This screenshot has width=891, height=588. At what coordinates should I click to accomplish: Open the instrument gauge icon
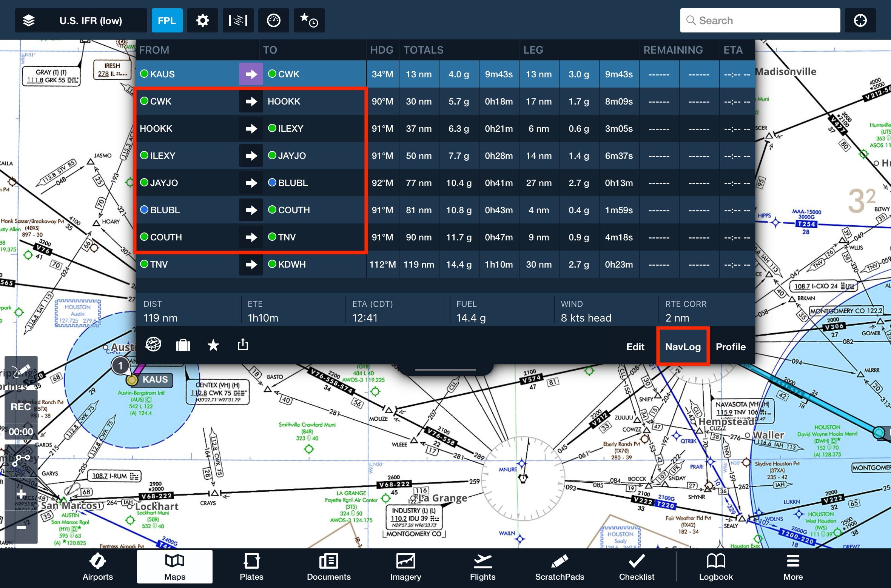point(273,20)
